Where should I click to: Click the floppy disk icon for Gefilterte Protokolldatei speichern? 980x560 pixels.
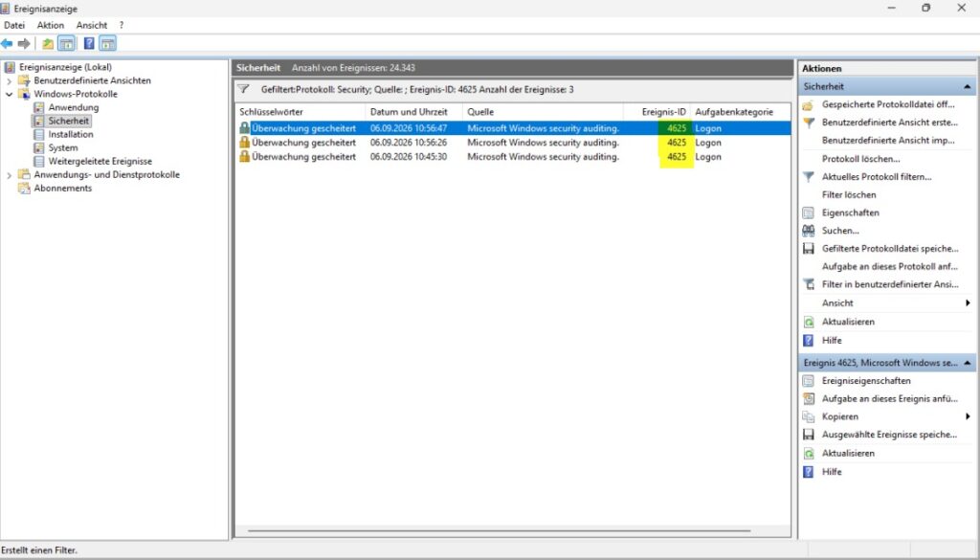point(808,249)
